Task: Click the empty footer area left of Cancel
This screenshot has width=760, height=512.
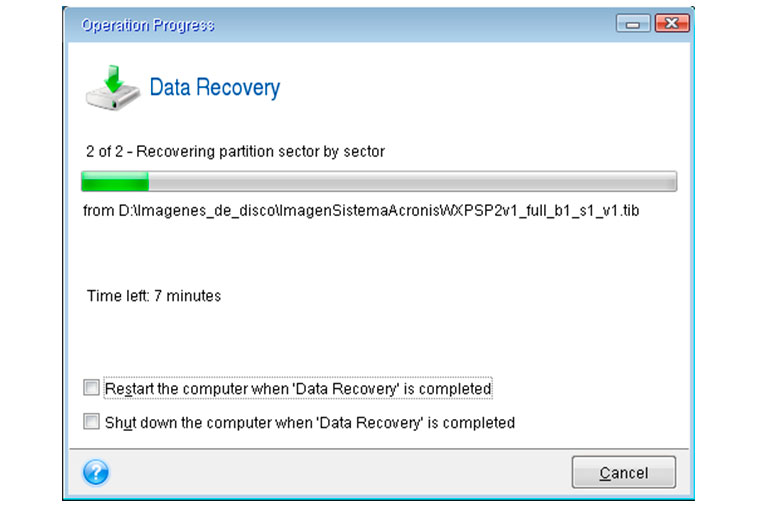Action: click(339, 472)
